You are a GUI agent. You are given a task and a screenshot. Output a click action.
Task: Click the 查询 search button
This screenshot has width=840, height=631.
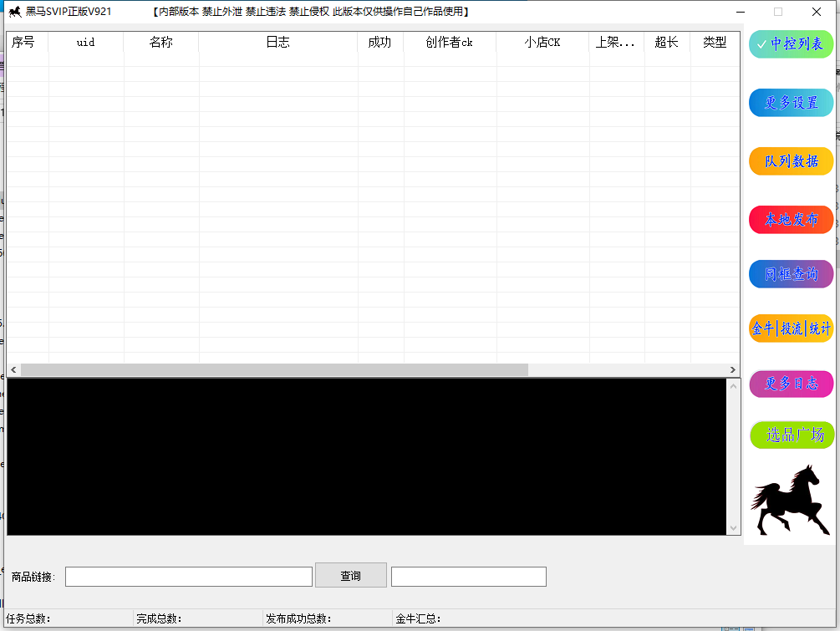351,575
